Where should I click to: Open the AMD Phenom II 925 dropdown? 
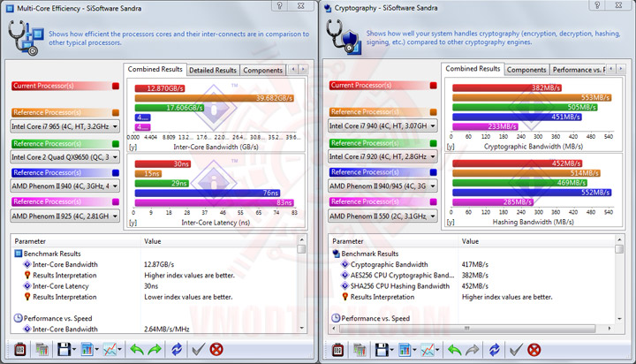click(x=64, y=216)
